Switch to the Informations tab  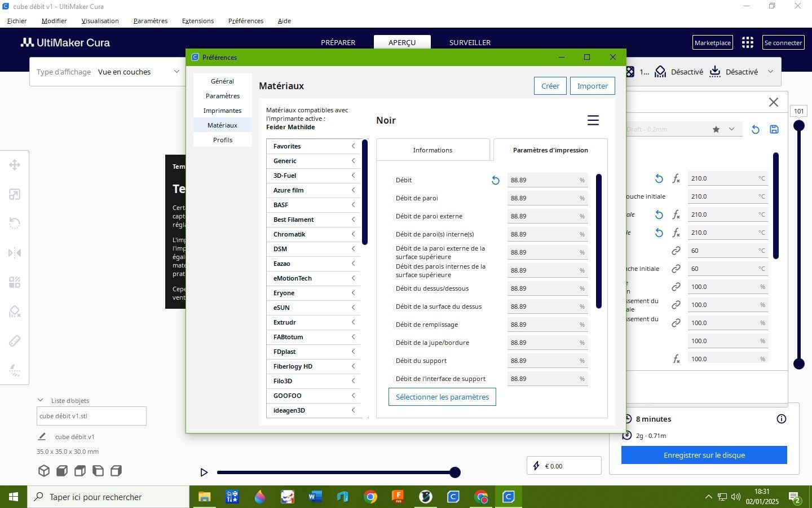[x=433, y=150]
